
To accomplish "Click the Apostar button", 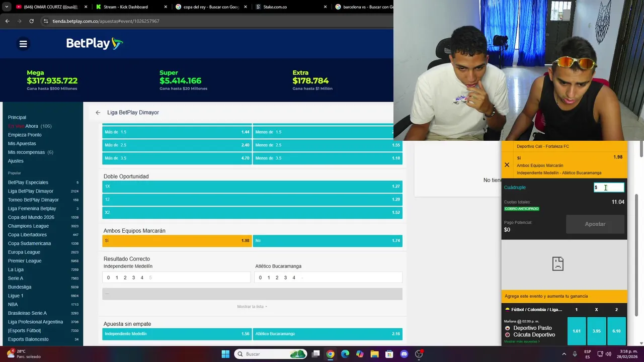I will (x=595, y=224).
